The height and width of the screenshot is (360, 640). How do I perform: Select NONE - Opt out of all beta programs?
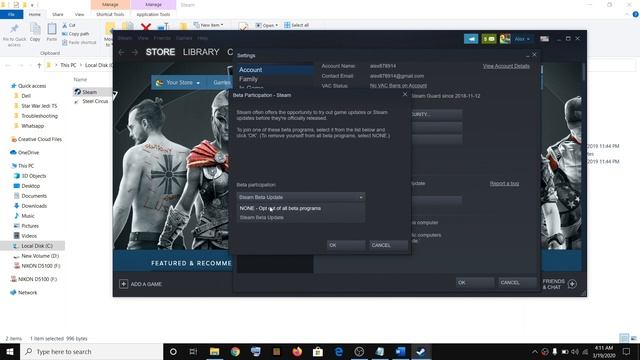[x=301, y=208]
